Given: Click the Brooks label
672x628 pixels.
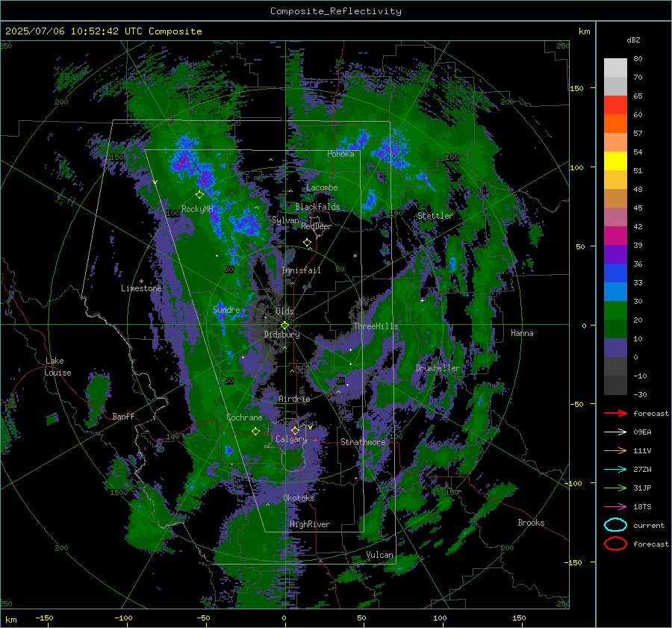Looking at the screenshot, I should click(x=531, y=523).
